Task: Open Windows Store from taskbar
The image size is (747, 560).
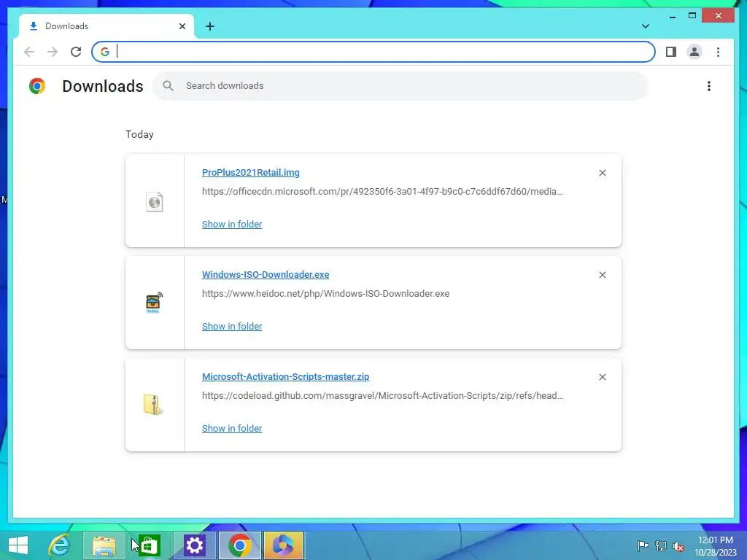Action: [x=149, y=545]
